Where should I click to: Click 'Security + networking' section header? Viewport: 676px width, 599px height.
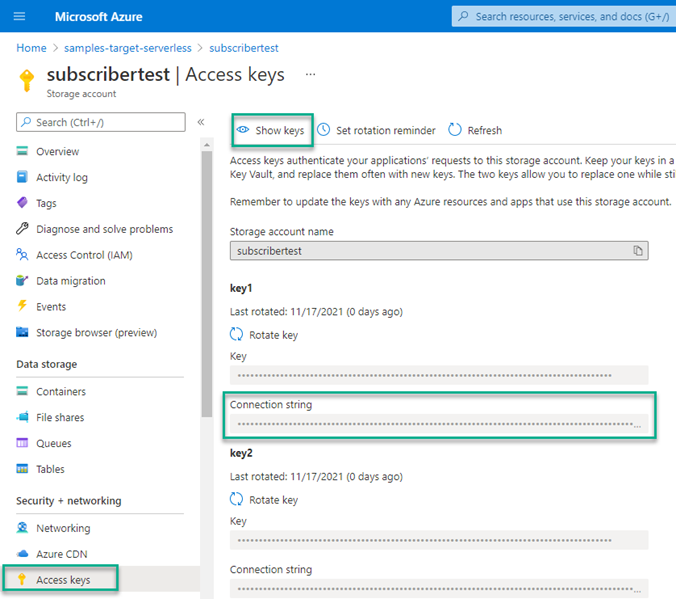pyautogui.click(x=69, y=501)
